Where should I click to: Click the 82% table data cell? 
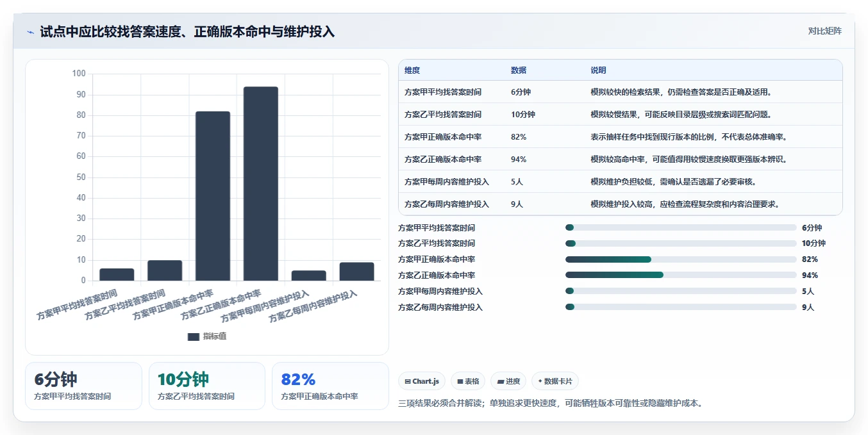[x=519, y=137]
